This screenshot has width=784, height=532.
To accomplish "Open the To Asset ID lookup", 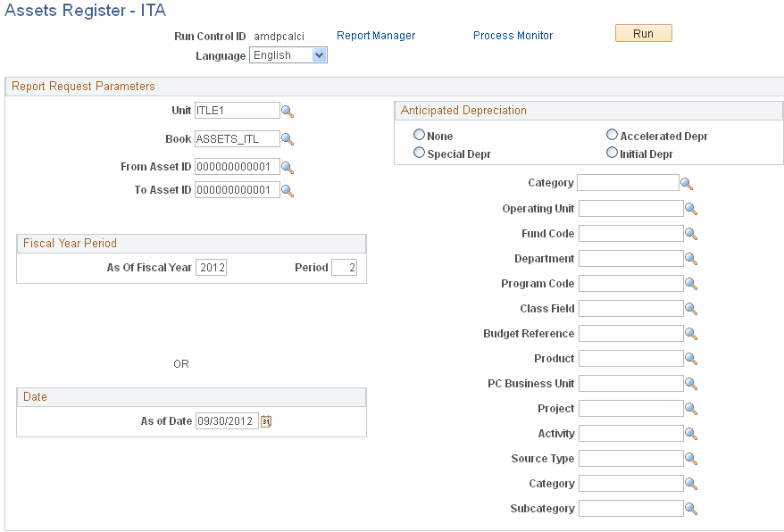I will [288, 190].
